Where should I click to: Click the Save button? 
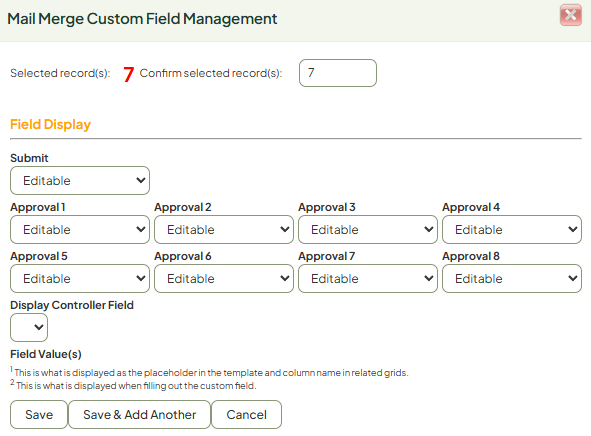click(x=39, y=415)
